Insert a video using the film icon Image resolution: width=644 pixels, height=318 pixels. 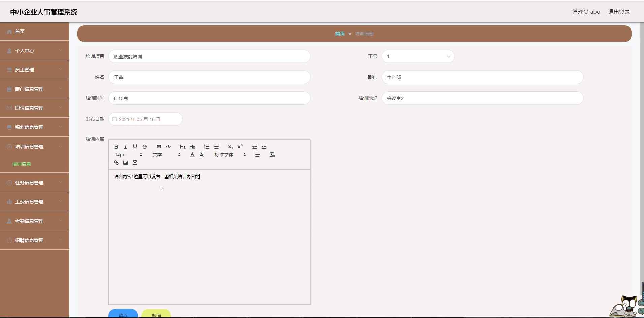(x=135, y=163)
